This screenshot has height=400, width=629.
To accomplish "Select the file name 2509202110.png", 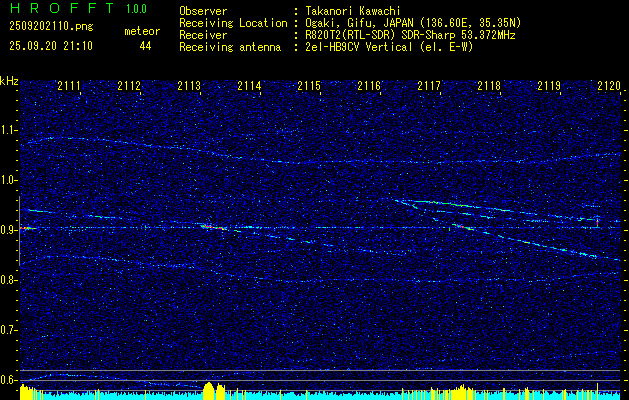I will (x=51, y=27).
